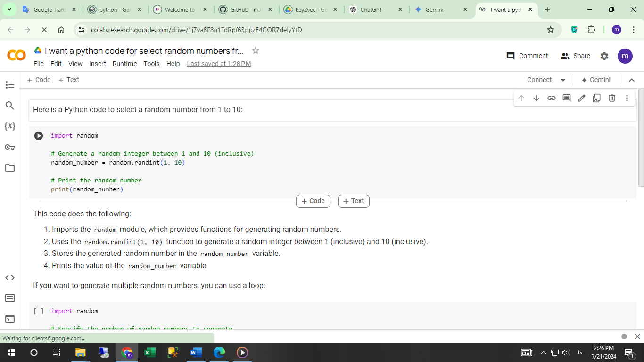Mirror cell in tab icon
This screenshot has width=644, height=362.
597,98
